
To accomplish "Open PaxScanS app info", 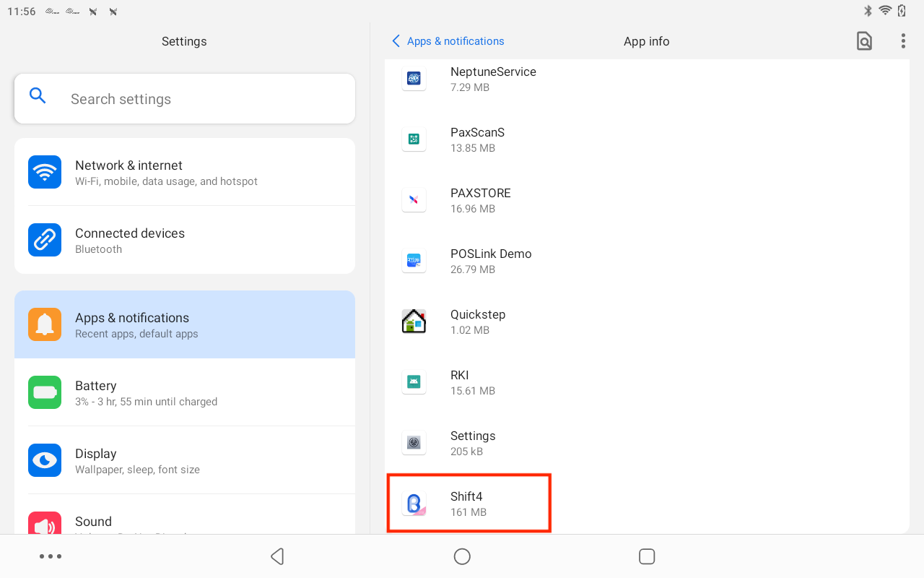I will [647, 139].
